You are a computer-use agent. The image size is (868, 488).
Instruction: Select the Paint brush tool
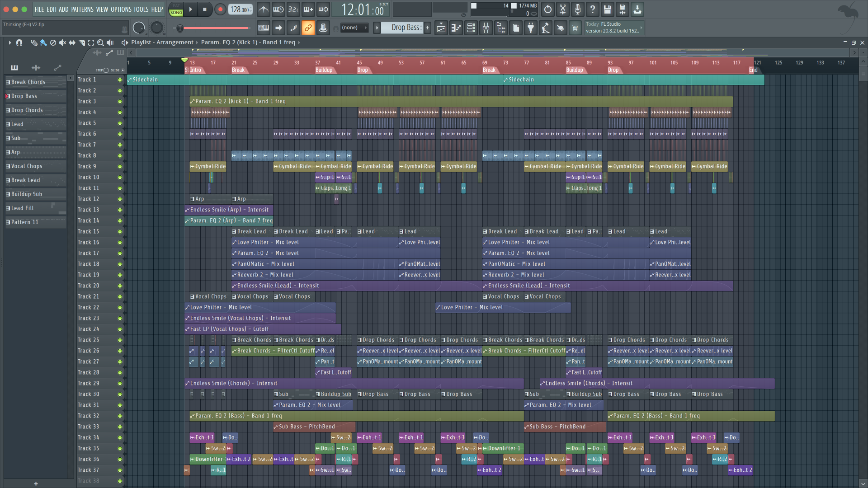(43, 42)
